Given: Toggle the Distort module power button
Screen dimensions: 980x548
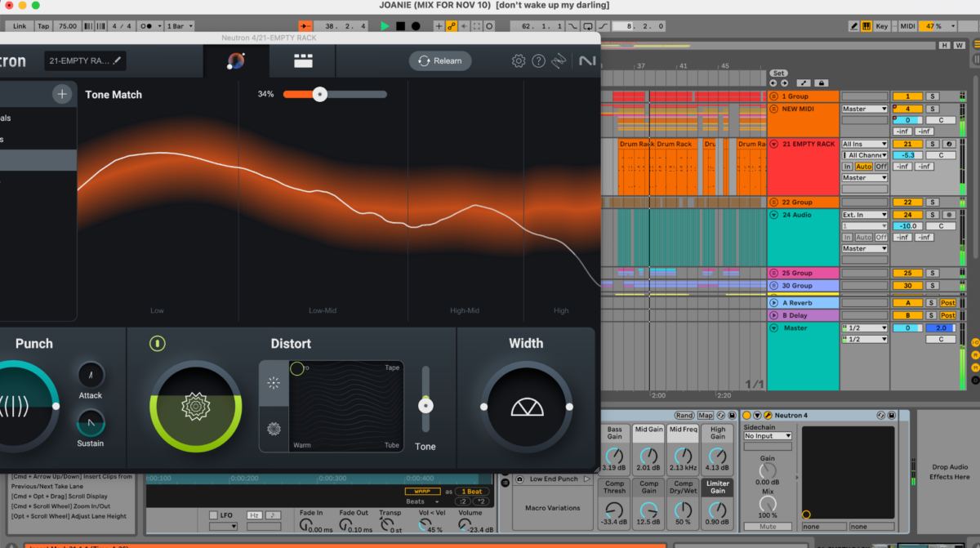Looking at the screenshot, I should (x=157, y=343).
